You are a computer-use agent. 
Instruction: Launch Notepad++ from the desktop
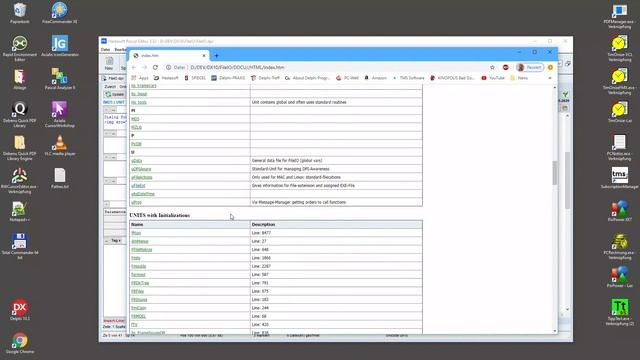tap(20, 211)
